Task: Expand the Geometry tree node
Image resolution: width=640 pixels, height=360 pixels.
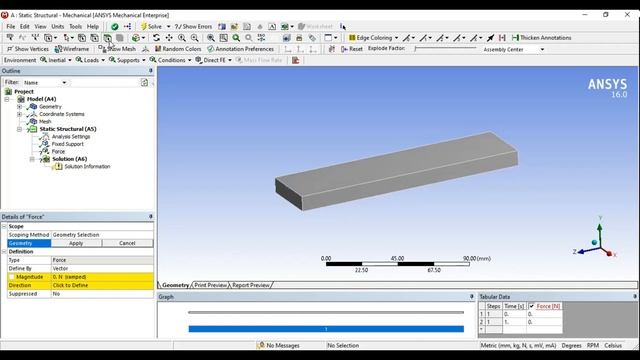Action: [19, 107]
